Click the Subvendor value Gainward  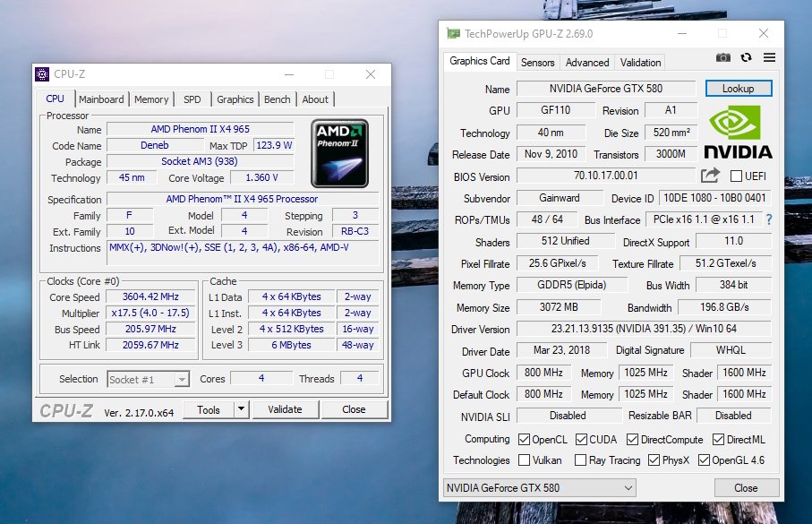click(x=560, y=198)
